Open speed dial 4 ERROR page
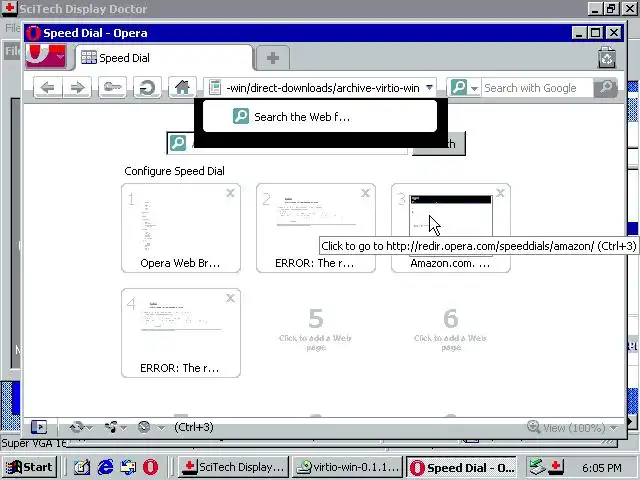 coord(181,333)
